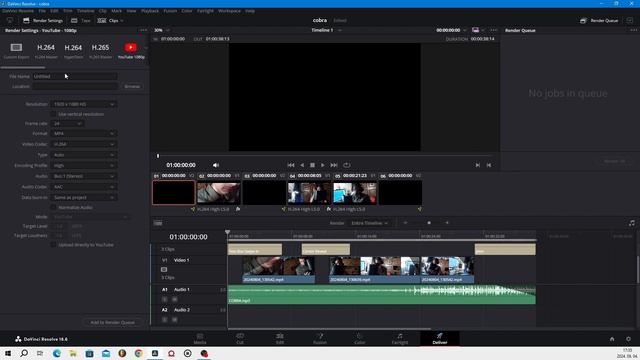Choose the H.265 Master render preset

pyautogui.click(x=100, y=50)
